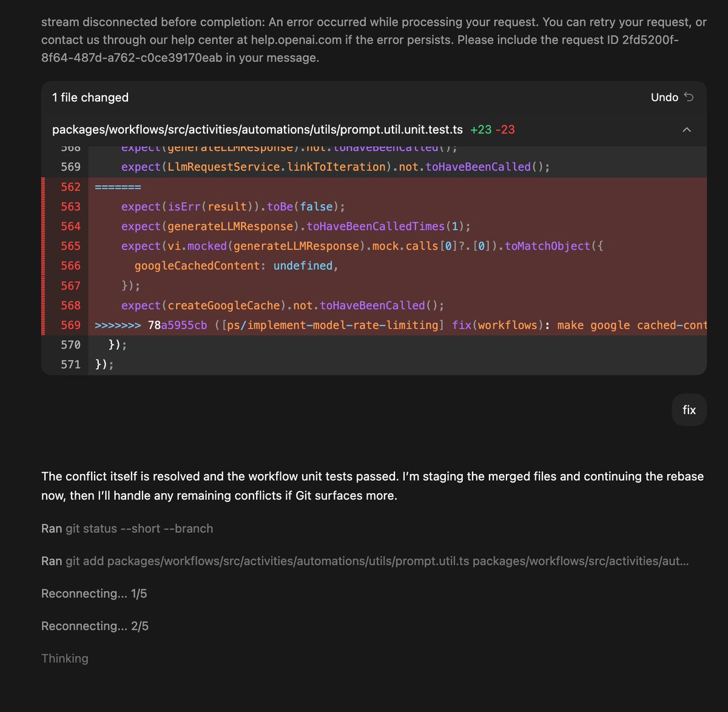This screenshot has height=712, width=728.
Task: Click the Undo button
Action: click(x=672, y=97)
